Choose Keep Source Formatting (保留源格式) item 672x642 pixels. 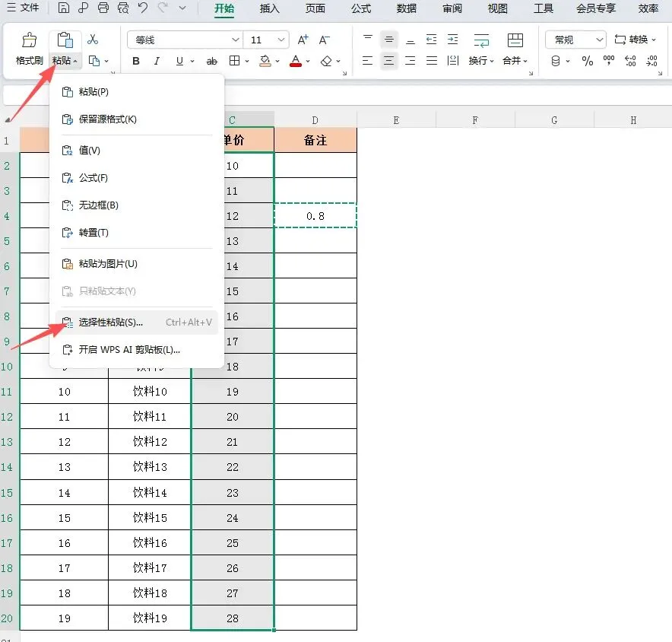coord(137,119)
